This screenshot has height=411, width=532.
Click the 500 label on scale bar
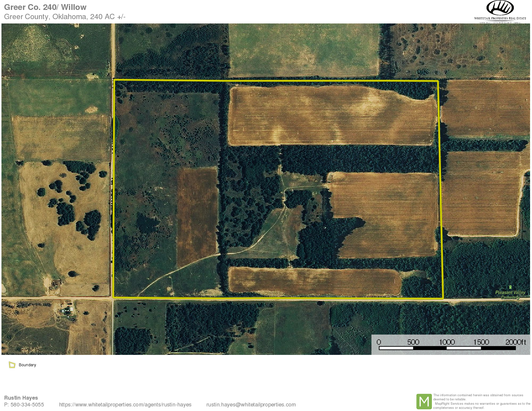(413, 342)
